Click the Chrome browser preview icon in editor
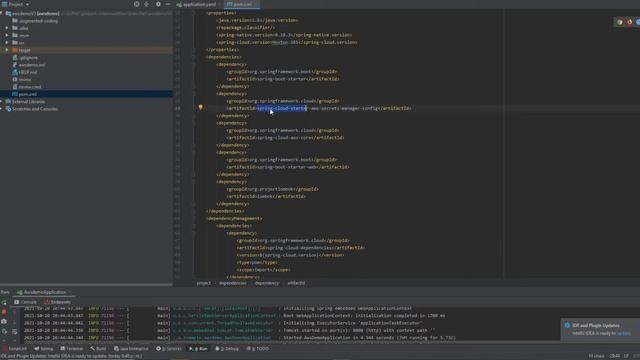The height and width of the screenshot is (360, 640). tap(620, 22)
